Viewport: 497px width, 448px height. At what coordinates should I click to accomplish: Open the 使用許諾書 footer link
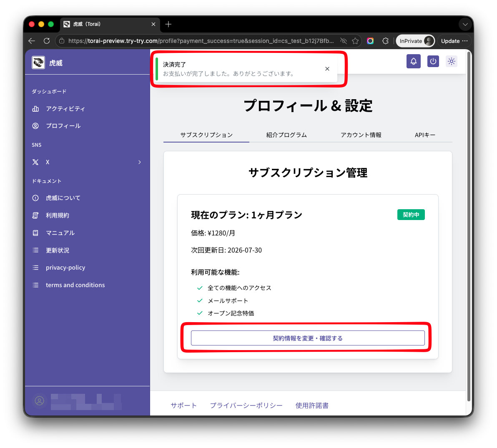311,405
